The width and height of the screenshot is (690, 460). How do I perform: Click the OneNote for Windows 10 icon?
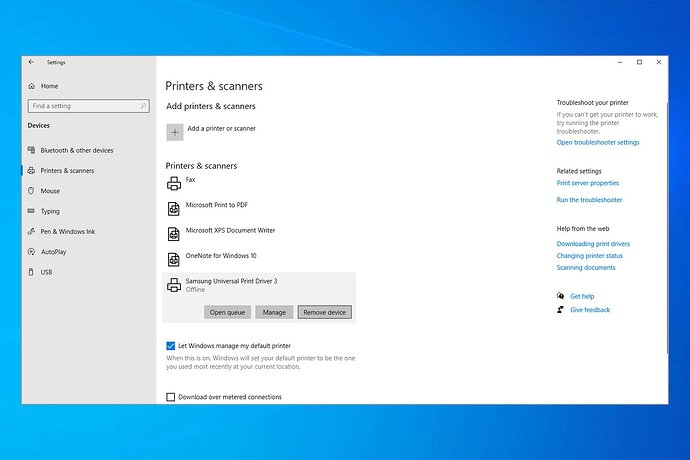pos(174,259)
